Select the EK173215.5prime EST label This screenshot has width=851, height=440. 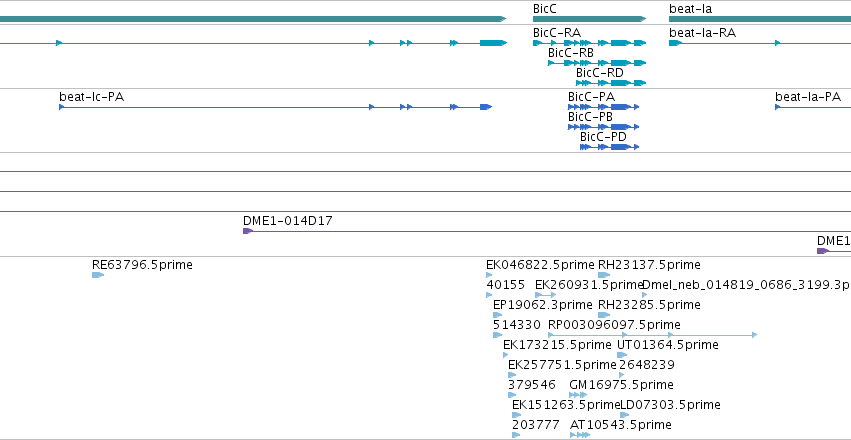pyautogui.click(x=557, y=345)
